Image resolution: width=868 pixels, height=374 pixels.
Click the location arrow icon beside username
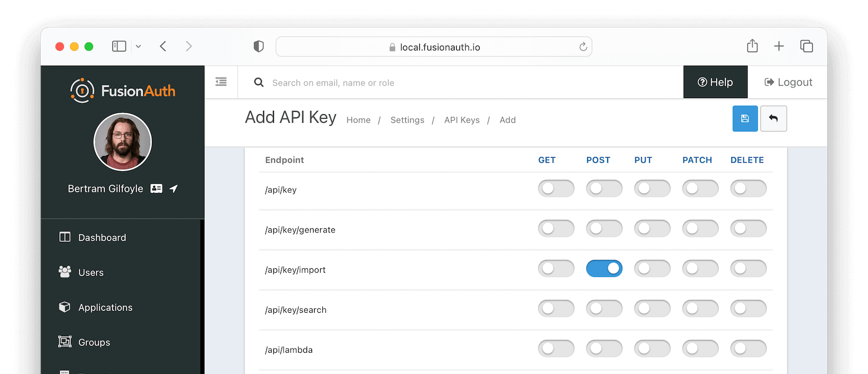point(174,189)
